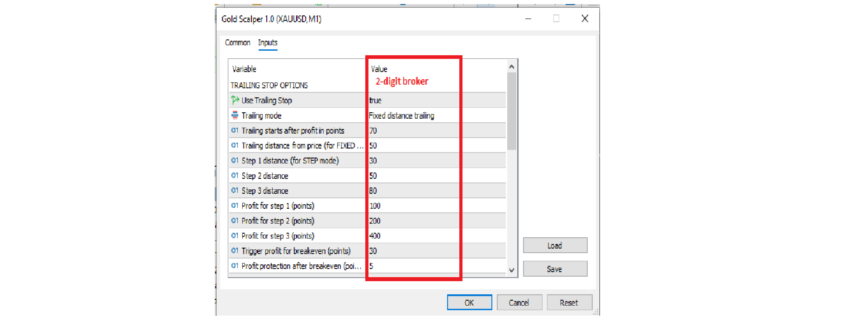Click icon beside Profit protection after breakeven

click(x=235, y=266)
